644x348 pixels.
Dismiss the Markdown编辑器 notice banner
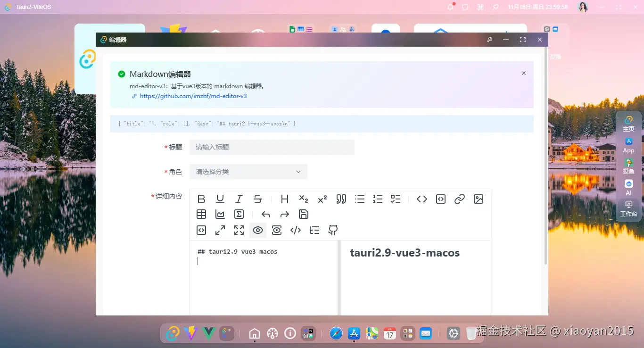pyautogui.click(x=523, y=73)
